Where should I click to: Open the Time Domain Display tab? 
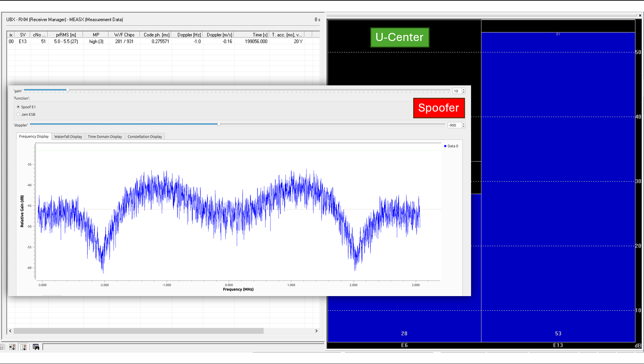(105, 136)
